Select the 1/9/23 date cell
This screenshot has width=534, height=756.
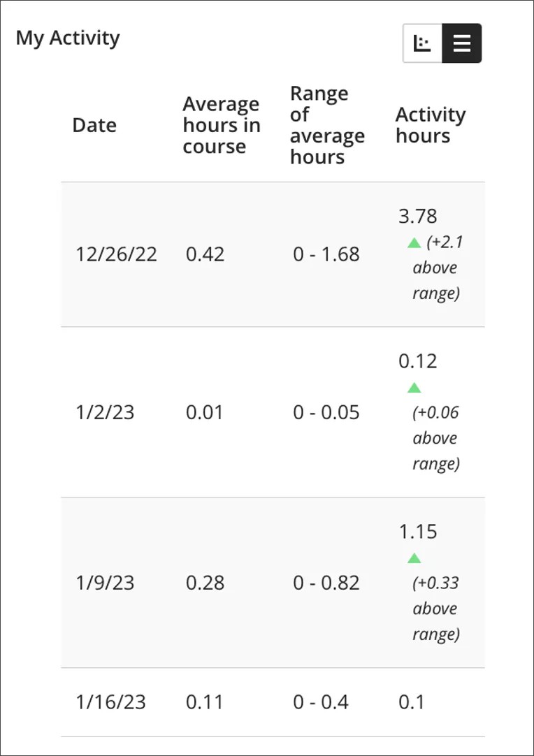[x=105, y=583]
